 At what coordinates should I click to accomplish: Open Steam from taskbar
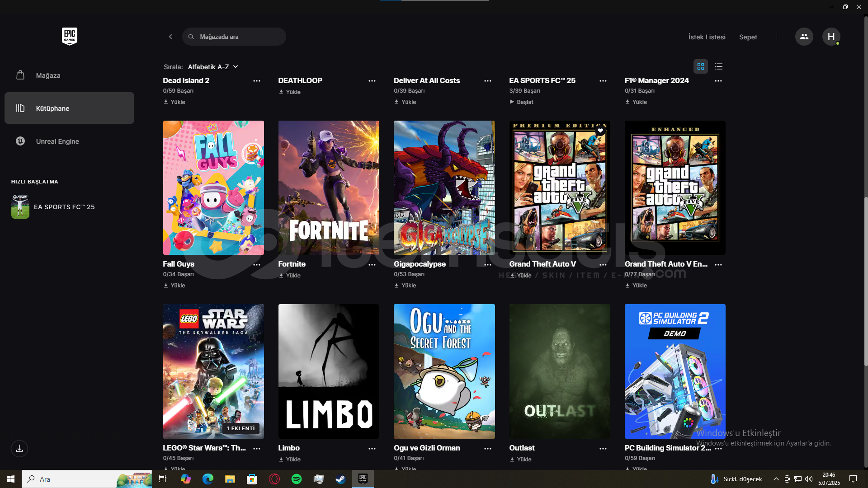pyautogui.click(x=340, y=479)
